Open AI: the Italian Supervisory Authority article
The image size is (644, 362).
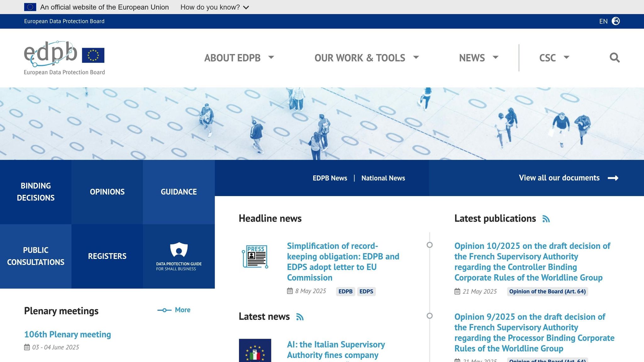point(336,350)
